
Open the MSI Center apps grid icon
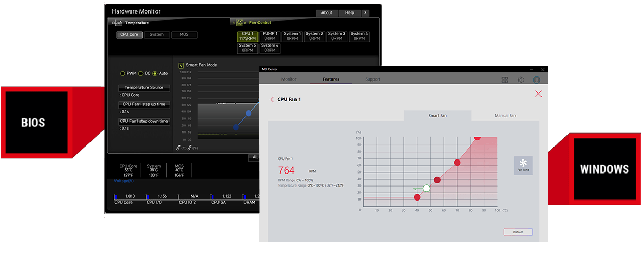coord(505,79)
